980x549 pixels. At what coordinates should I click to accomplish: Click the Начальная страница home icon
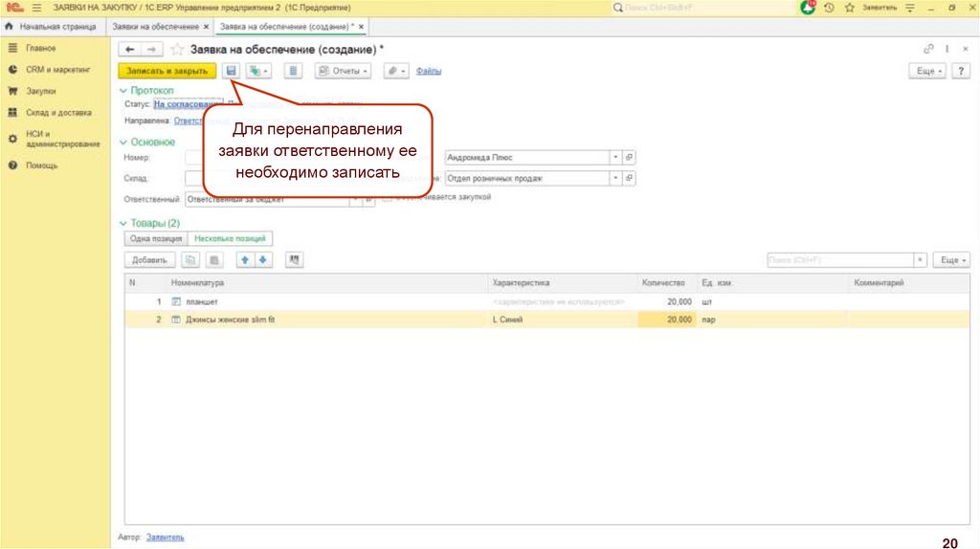[9, 26]
